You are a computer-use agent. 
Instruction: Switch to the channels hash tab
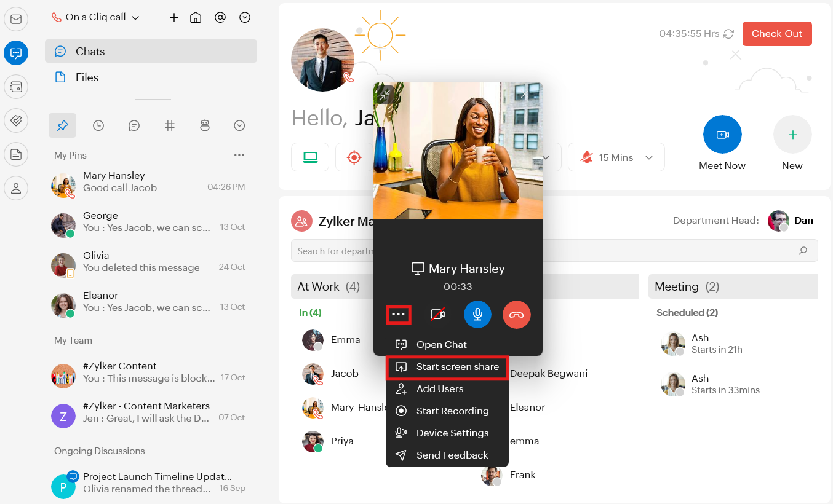[x=170, y=125]
